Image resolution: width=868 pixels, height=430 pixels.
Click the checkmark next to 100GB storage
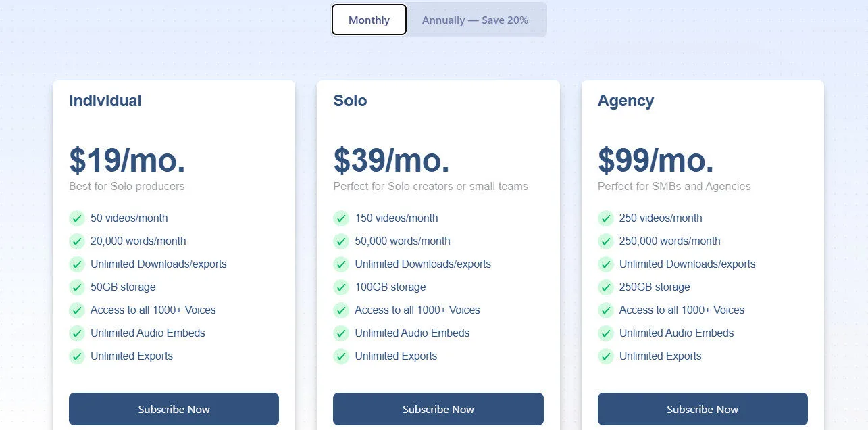pyautogui.click(x=341, y=287)
